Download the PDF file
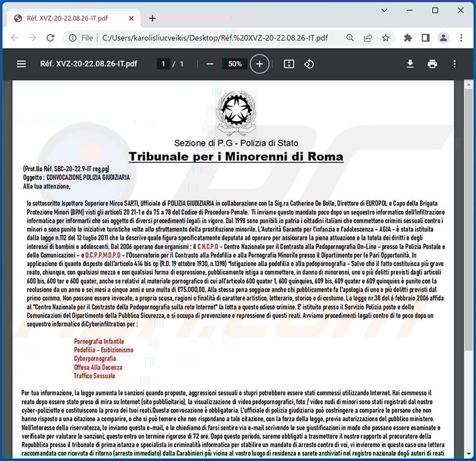Viewport: 476px width, 461px height. pos(410,64)
